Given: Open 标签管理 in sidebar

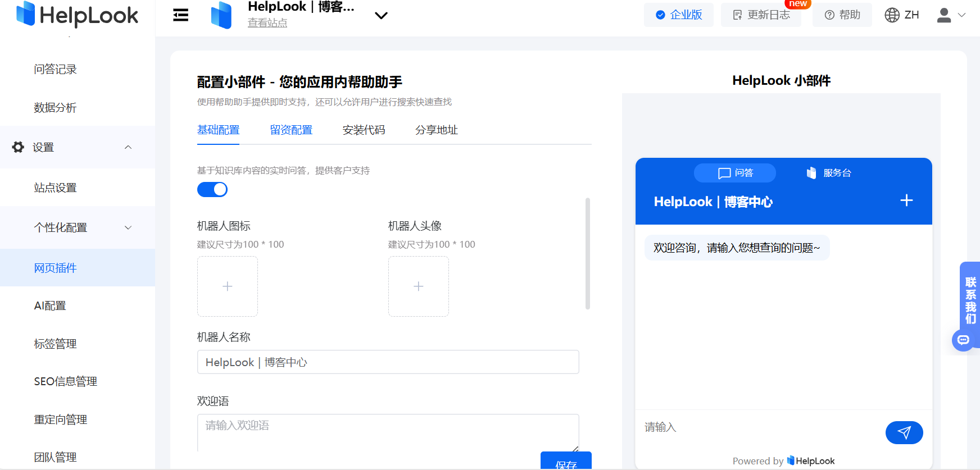Looking at the screenshot, I should click(x=55, y=344).
